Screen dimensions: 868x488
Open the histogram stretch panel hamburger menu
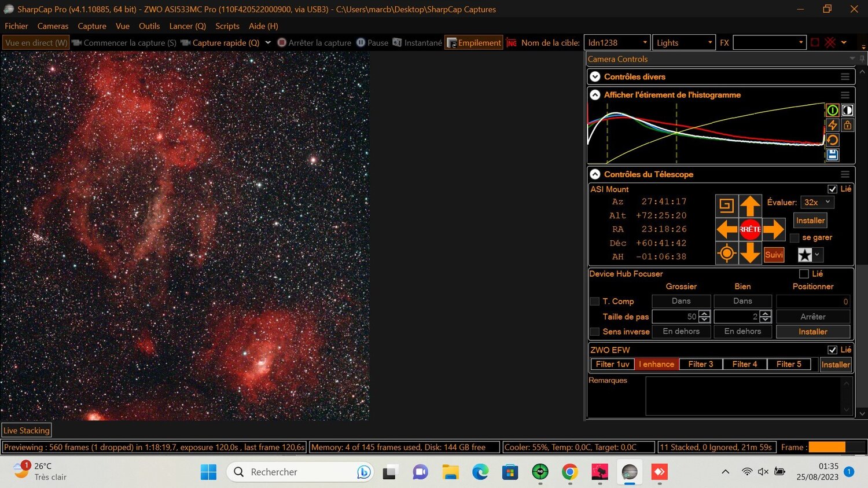coord(845,95)
